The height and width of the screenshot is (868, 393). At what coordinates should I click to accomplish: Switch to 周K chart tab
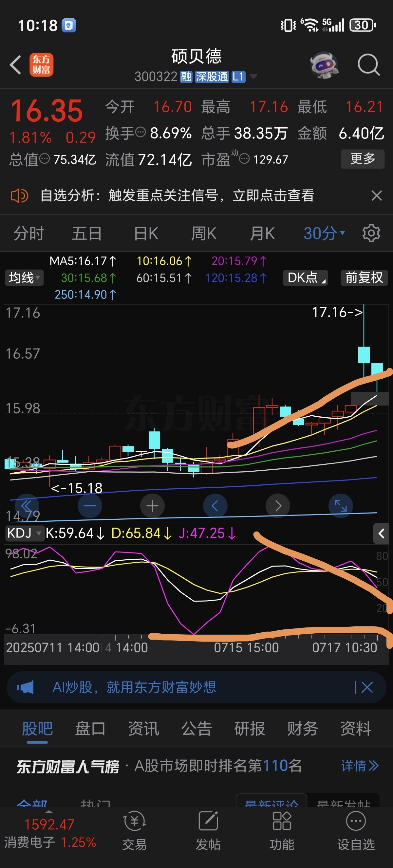pyautogui.click(x=204, y=233)
